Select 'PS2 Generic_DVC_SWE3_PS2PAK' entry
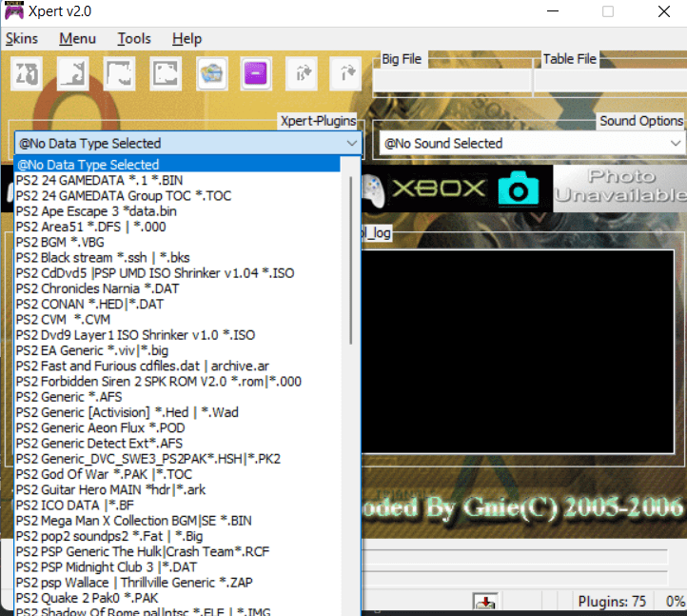The width and height of the screenshot is (687, 616). pos(177,459)
